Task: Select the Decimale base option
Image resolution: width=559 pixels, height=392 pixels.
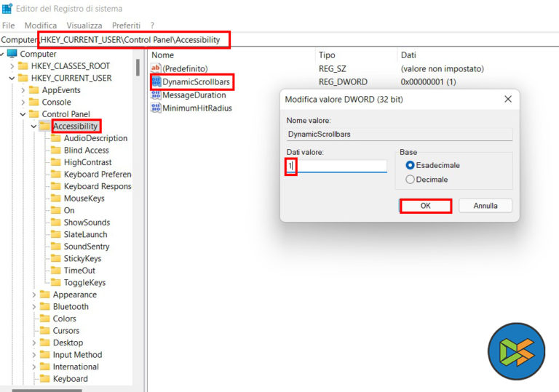Action: click(427, 179)
